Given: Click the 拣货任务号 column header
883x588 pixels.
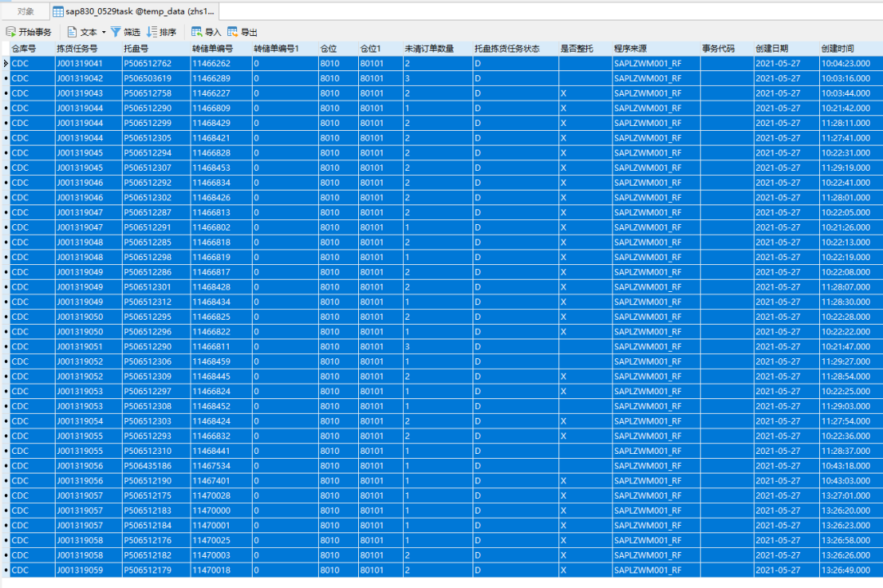Looking at the screenshot, I should point(87,49).
